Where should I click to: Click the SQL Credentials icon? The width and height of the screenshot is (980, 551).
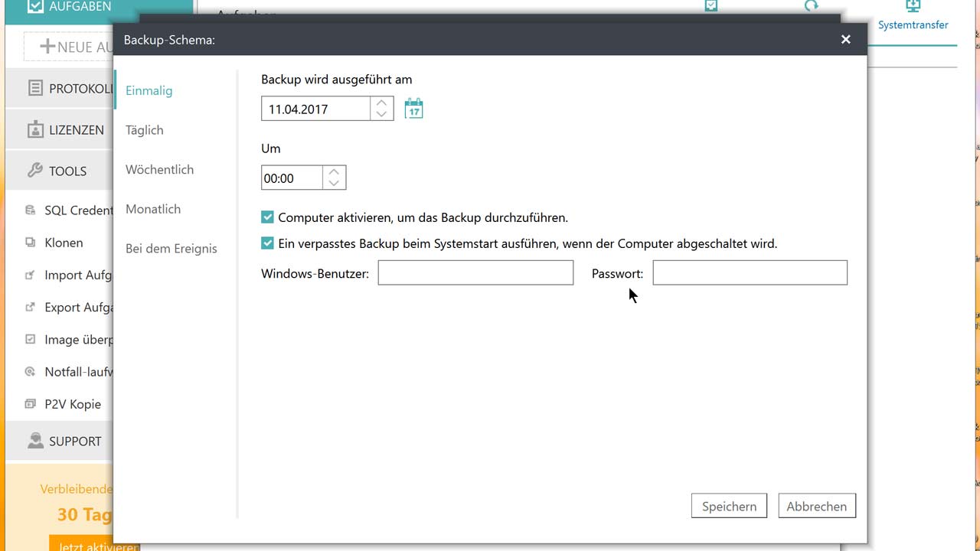click(31, 210)
